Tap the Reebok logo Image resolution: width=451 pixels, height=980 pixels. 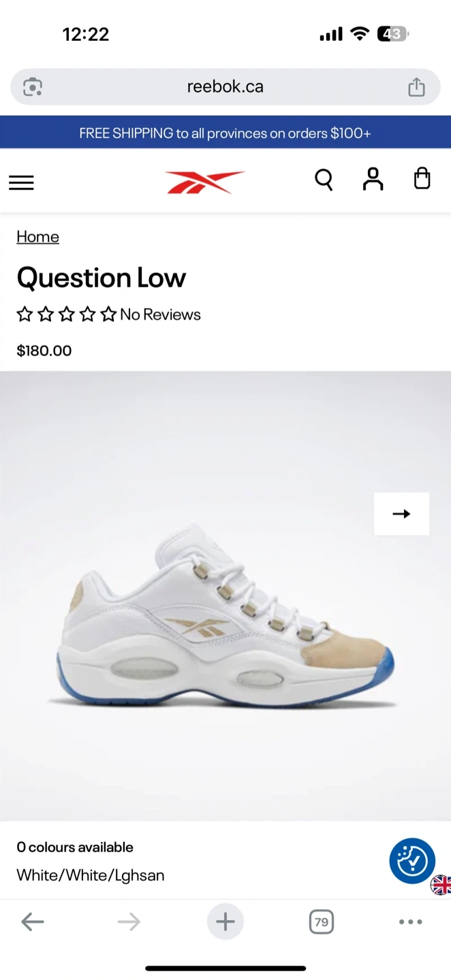[x=204, y=182]
